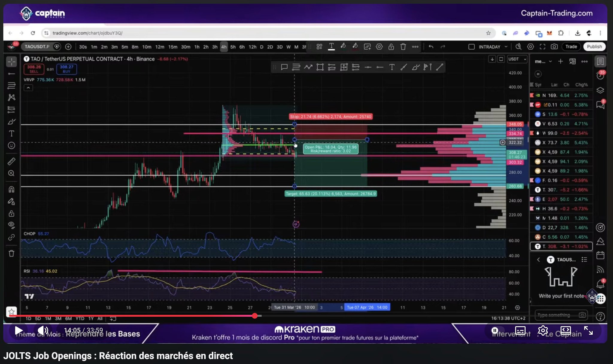
Task: Click the Trade button
Action: pyautogui.click(x=571, y=47)
